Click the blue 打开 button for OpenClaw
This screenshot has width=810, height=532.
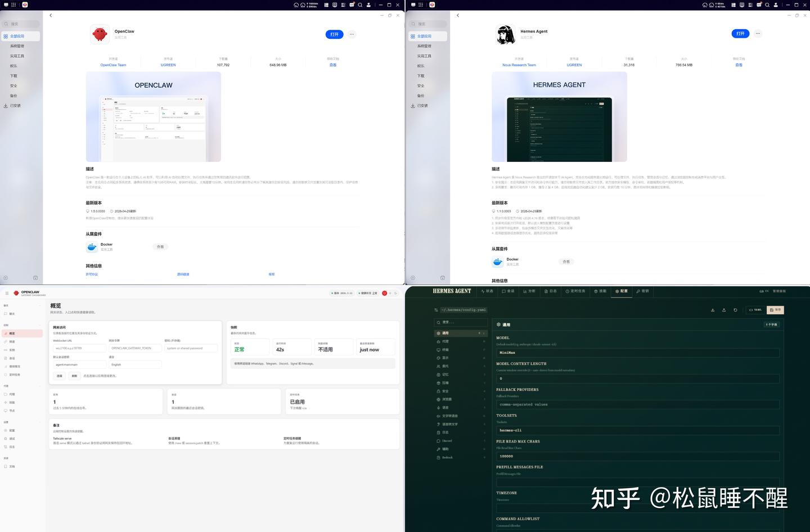click(335, 34)
